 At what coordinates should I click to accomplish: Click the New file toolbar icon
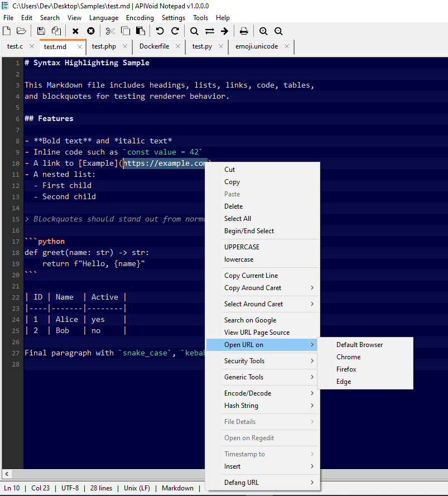point(7,31)
